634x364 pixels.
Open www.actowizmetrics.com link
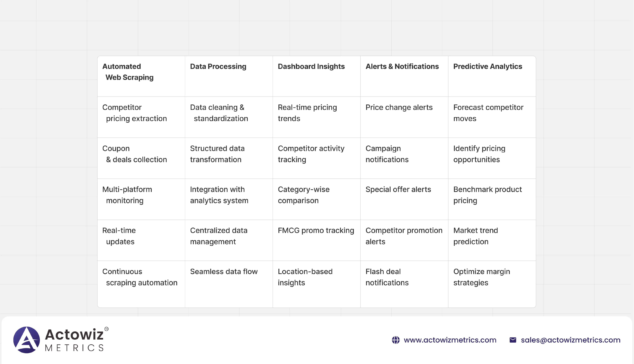(x=450, y=340)
